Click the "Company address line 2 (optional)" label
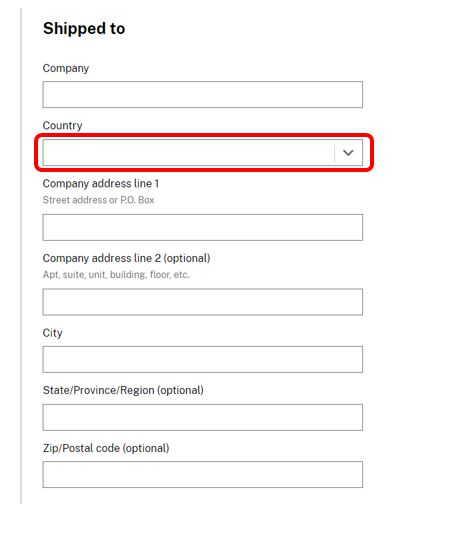The width and height of the screenshot is (450, 542). pyautogui.click(x=126, y=258)
